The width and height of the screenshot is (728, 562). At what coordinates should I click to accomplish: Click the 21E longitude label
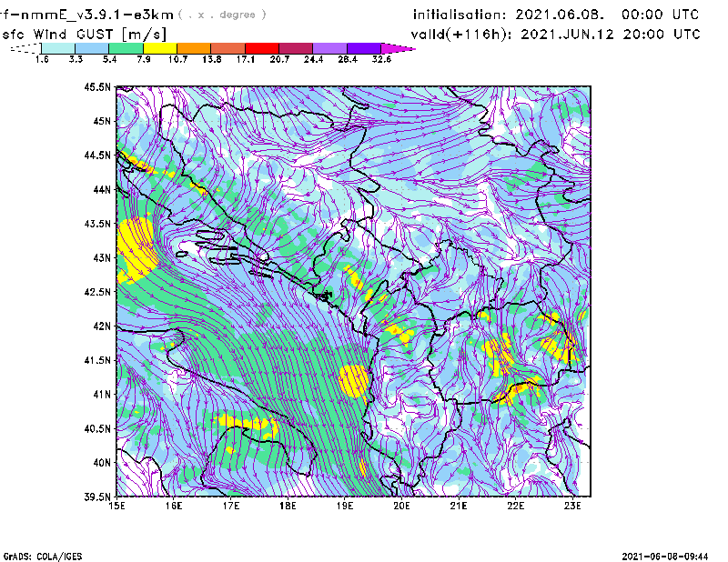pos(459,506)
